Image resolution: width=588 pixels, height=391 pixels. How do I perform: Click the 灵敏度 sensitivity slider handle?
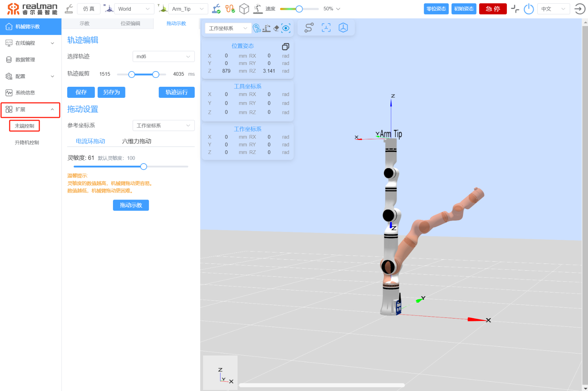[x=144, y=166]
